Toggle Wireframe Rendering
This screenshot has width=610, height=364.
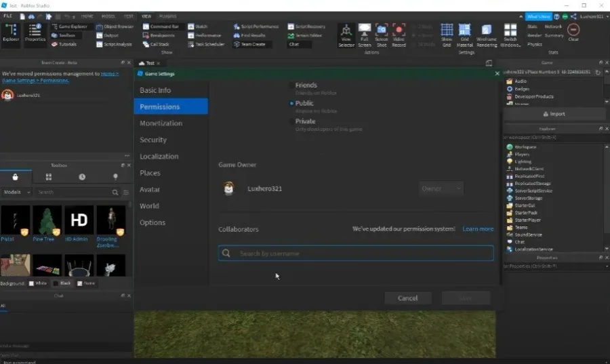pyautogui.click(x=487, y=35)
